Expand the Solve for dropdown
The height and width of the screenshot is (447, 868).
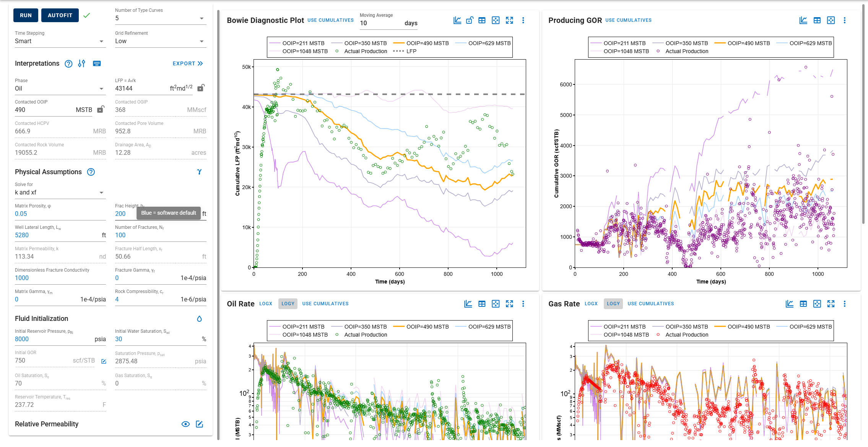coord(60,193)
